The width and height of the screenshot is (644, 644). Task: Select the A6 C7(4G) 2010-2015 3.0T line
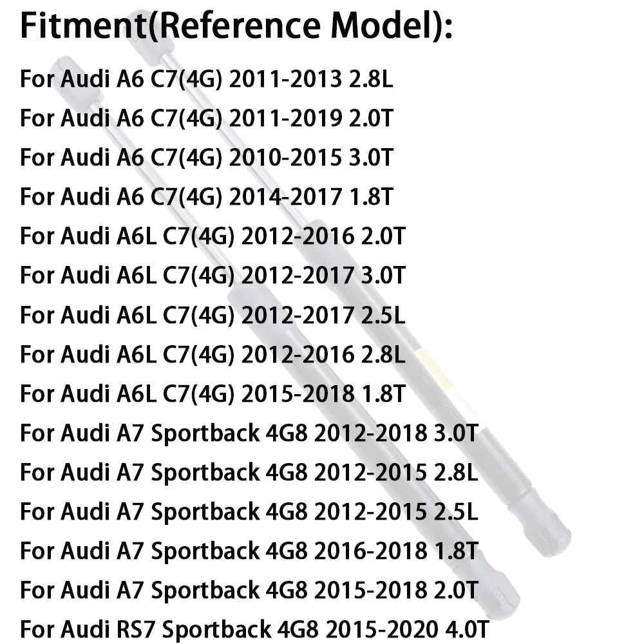[x=206, y=158]
